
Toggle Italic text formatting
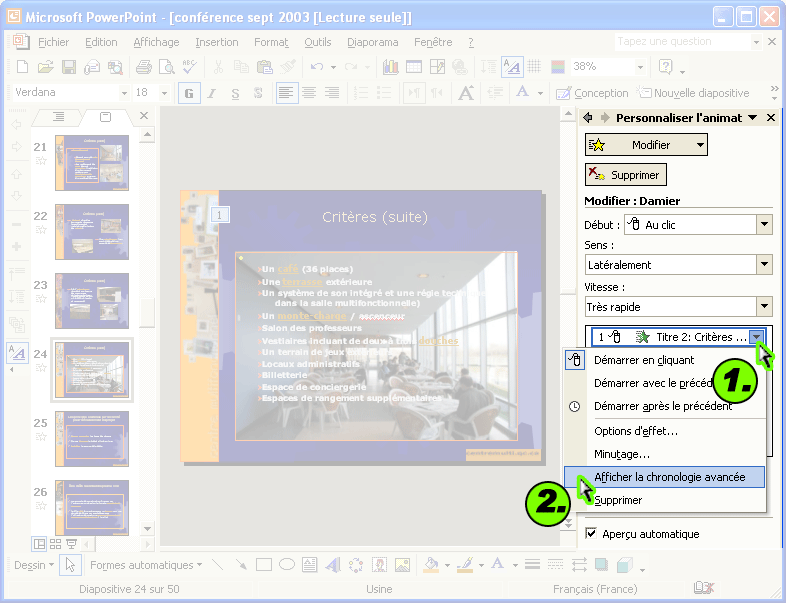coord(211,93)
